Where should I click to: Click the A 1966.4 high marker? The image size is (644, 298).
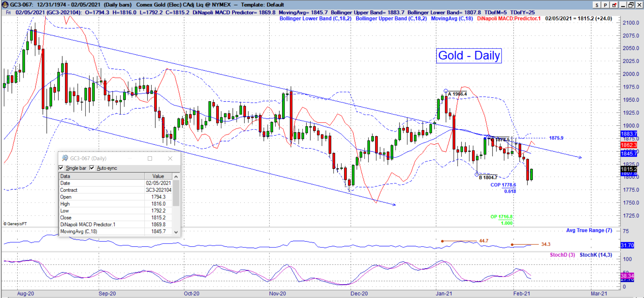[457, 94]
